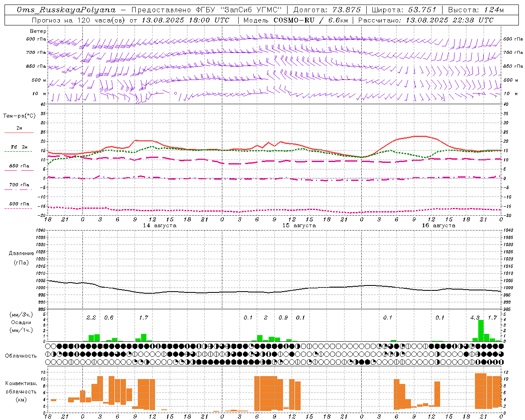Click the (мм/3ч.) precipitation unit label
Screen dimensions: 525x420
21,315
